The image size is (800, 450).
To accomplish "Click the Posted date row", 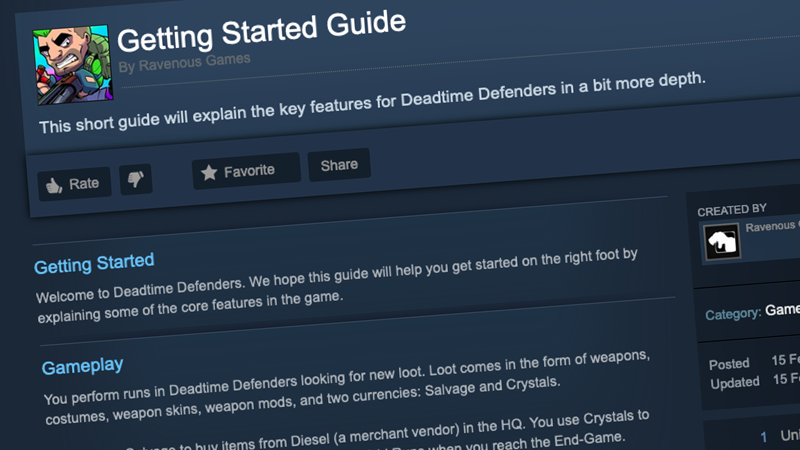I will pyautogui.click(x=754, y=362).
